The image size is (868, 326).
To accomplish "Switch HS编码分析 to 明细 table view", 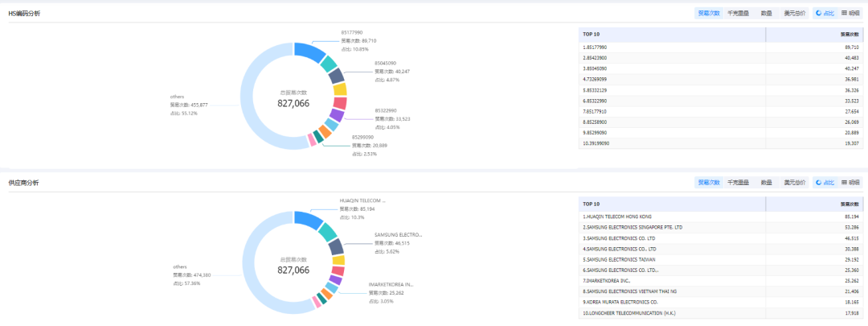I will click(850, 14).
